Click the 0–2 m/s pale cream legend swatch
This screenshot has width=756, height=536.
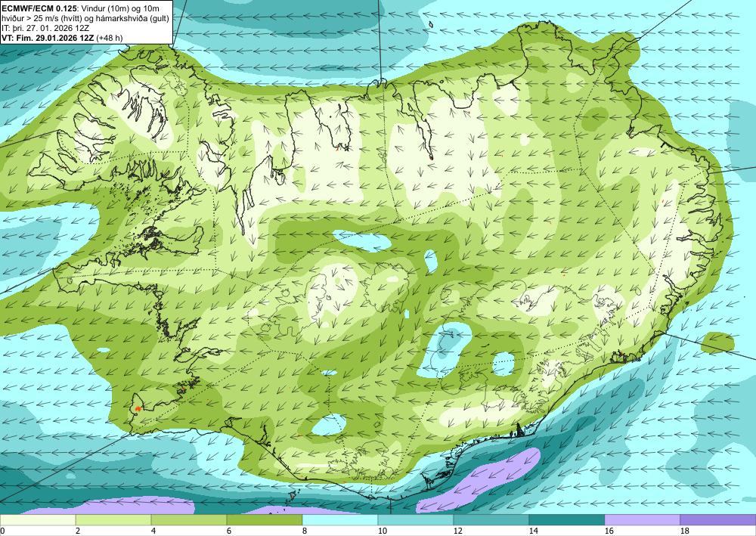click(x=38, y=519)
